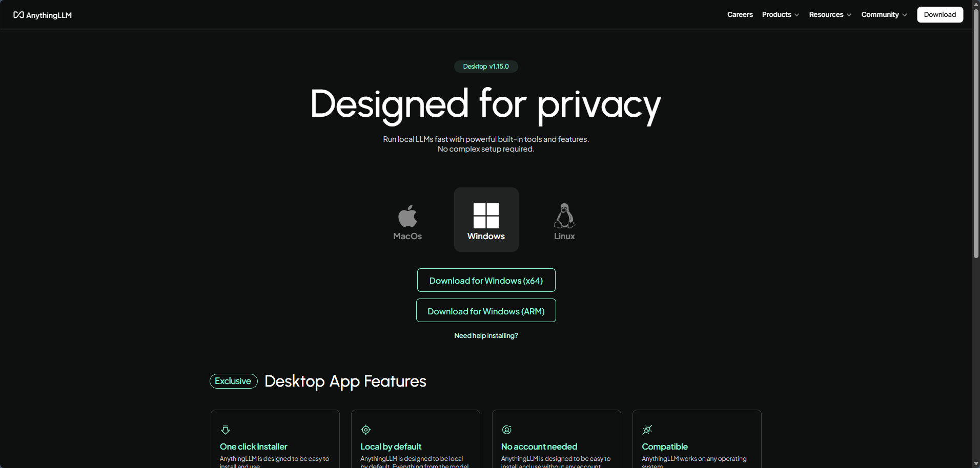
Task: Click the white Download button in header
Action: pyautogui.click(x=940, y=15)
